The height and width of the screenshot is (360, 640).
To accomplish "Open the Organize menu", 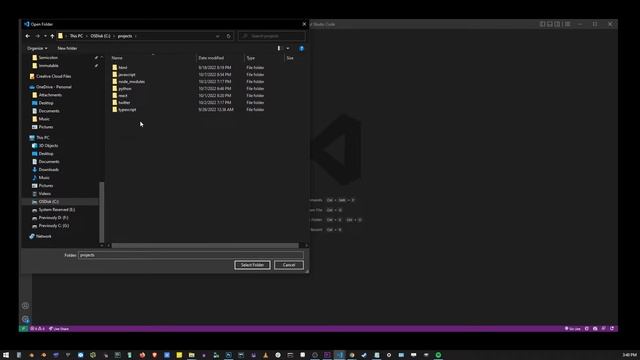I will [x=37, y=48].
